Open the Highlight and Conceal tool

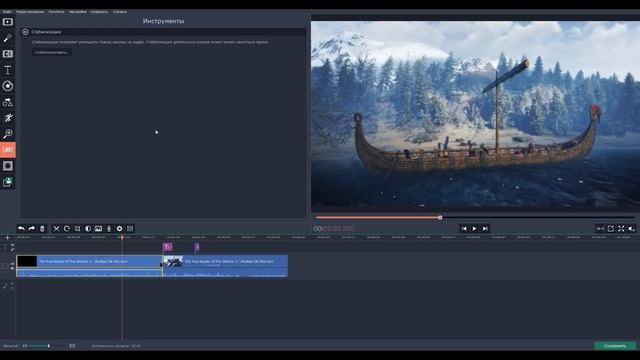coord(8,166)
